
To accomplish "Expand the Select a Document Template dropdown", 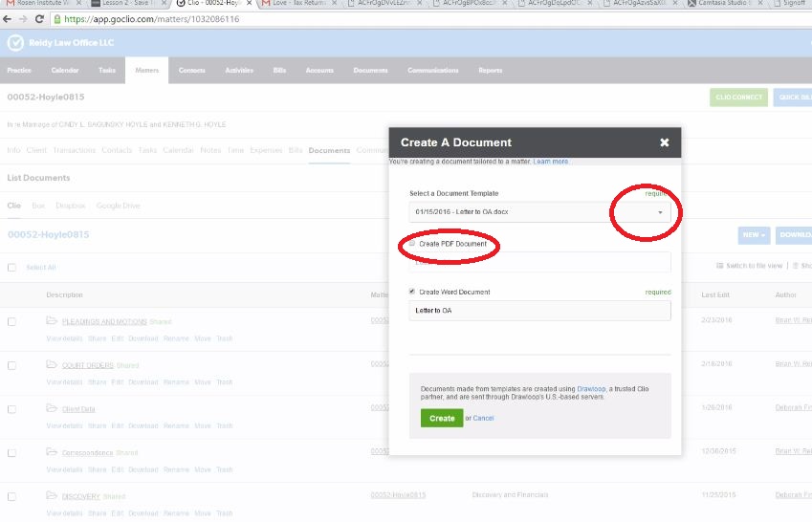I will pos(539,212).
